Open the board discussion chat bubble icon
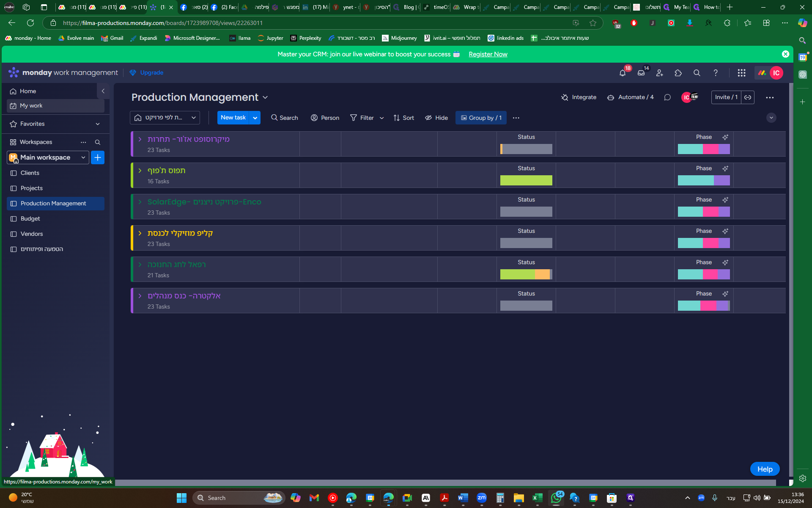The height and width of the screenshot is (508, 812). [x=667, y=97]
